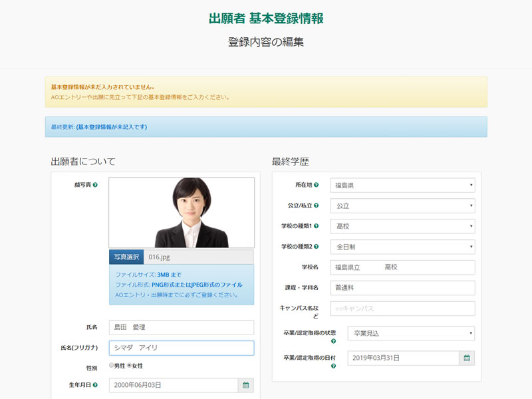Select 女性 radio button

click(129, 366)
